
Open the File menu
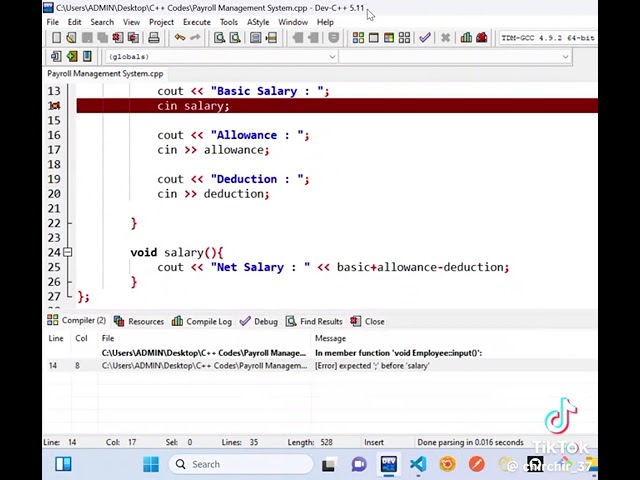point(53,22)
